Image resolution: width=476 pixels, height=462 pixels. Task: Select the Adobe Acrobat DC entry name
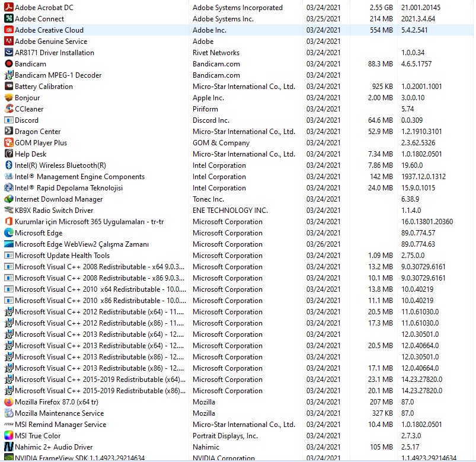(x=44, y=7)
